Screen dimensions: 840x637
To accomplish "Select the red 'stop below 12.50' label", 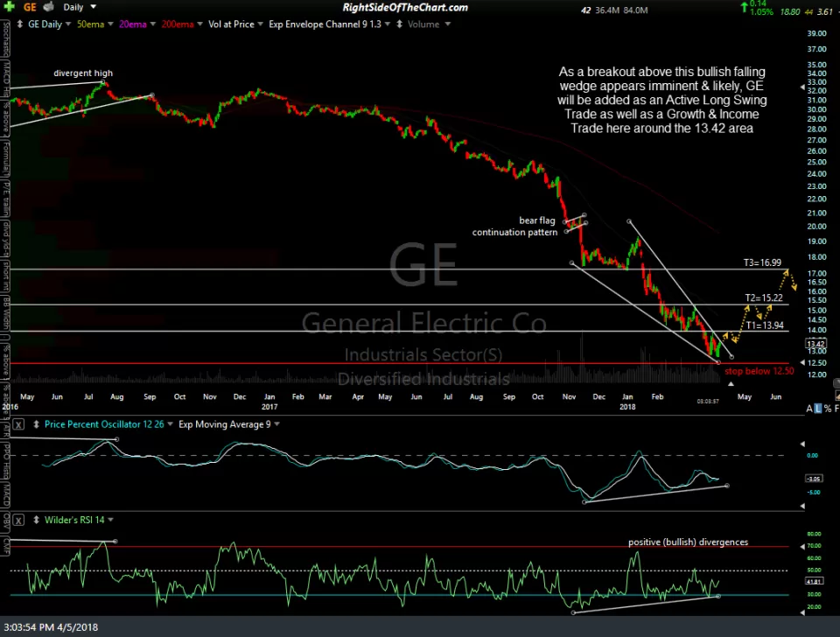I will click(x=759, y=371).
